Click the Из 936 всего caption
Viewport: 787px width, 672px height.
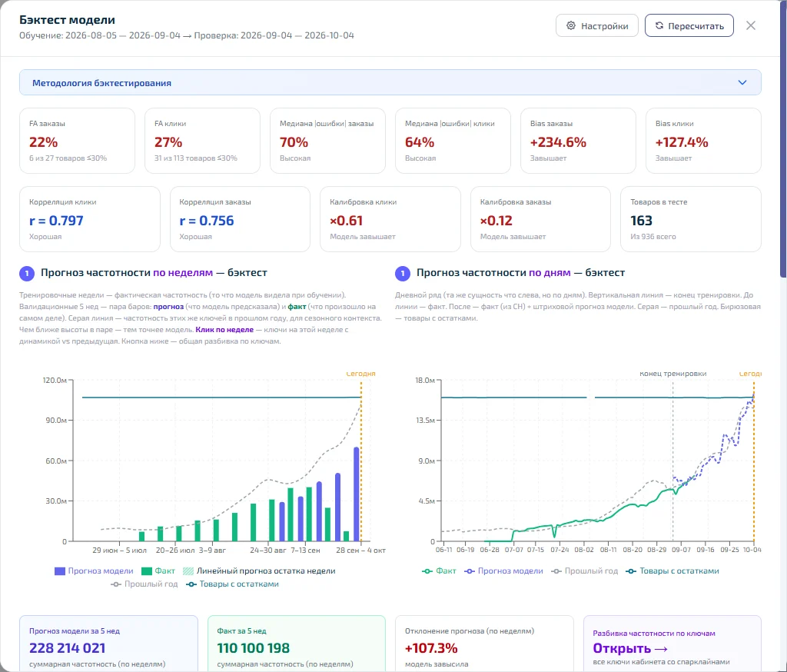click(x=653, y=237)
